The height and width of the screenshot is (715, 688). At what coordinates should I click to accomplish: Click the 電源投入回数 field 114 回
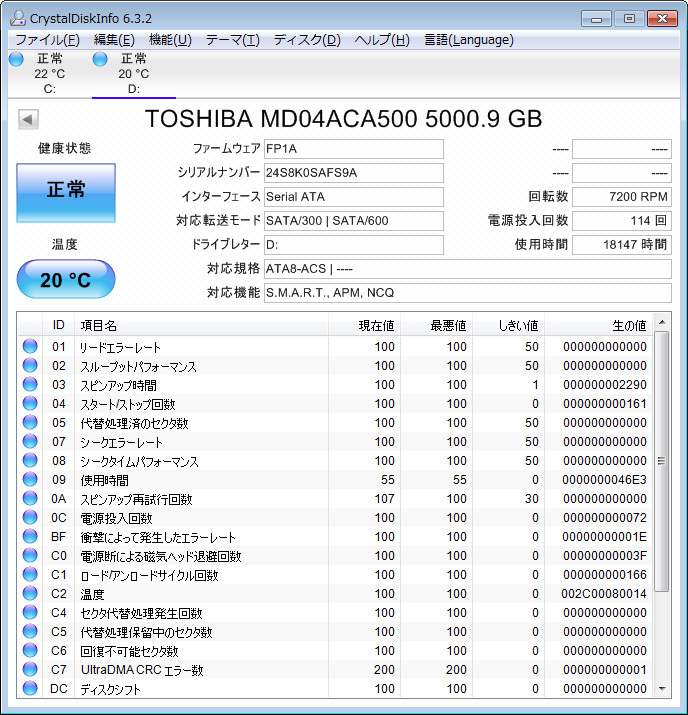[x=622, y=221]
